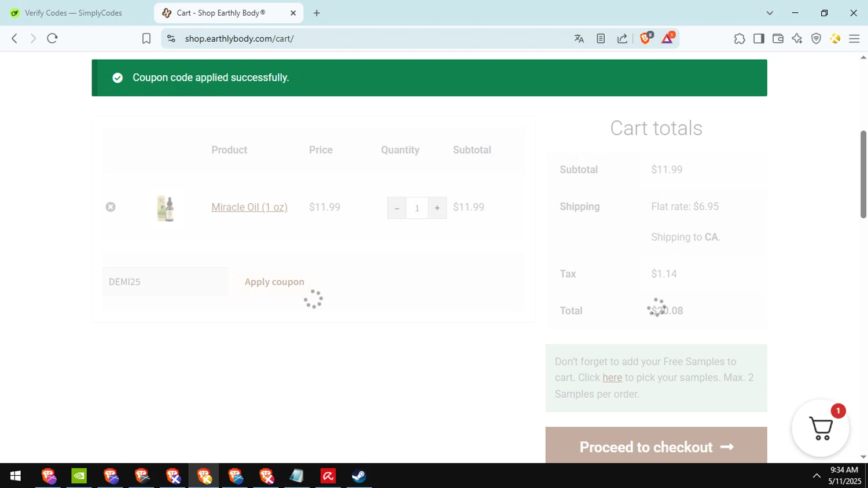Click the address bar URL
Screen dimensions: 868x488
(240, 39)
